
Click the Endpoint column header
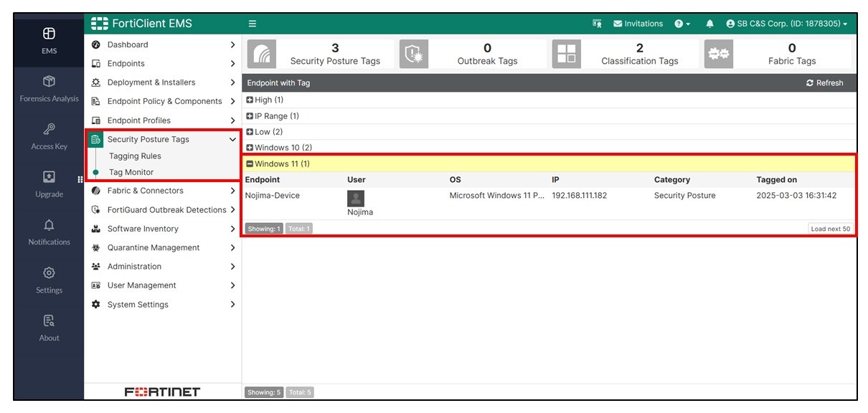(x=263, y=180)
